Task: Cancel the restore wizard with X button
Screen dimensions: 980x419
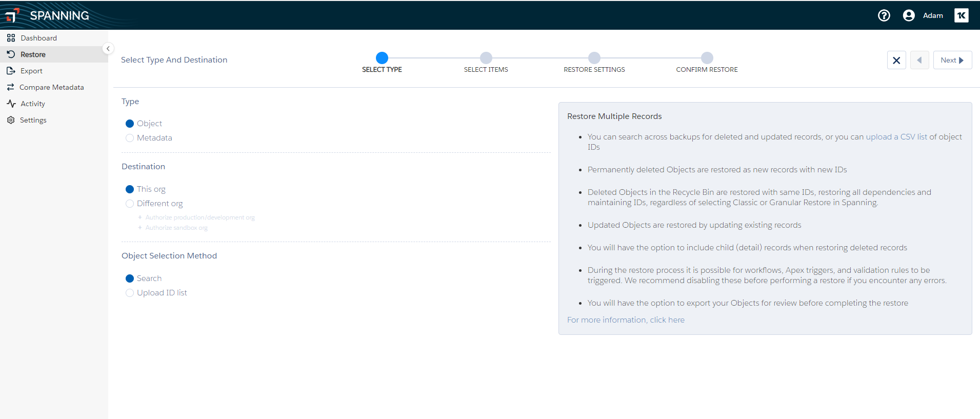Action: click(896, 60)
